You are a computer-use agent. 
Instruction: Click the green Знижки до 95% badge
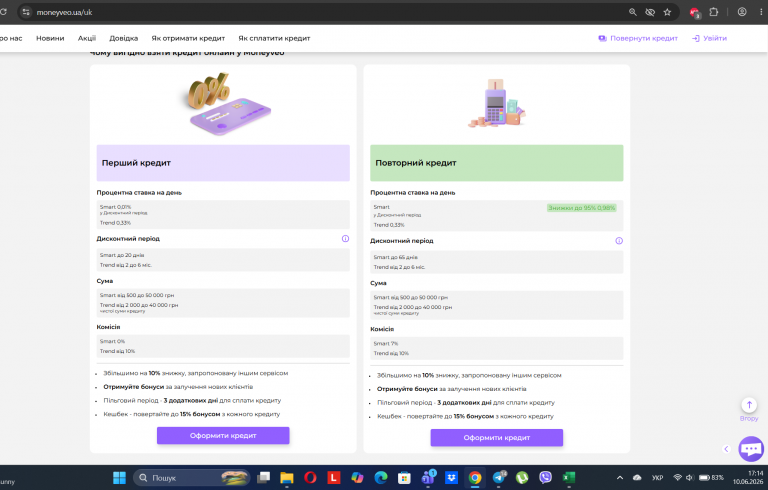click(581, 208)
